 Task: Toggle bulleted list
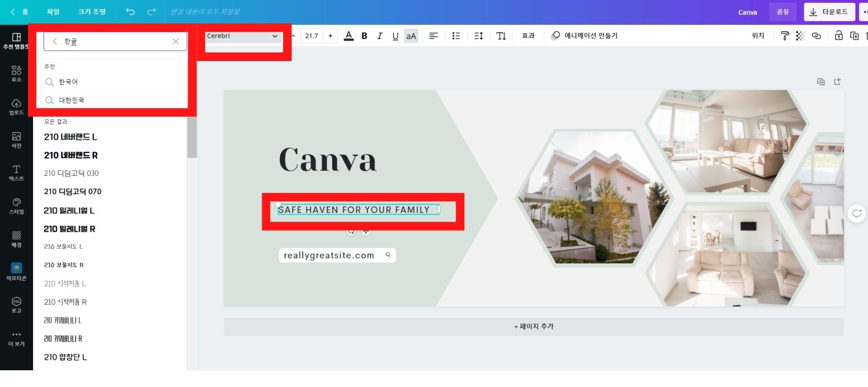click(x=456, y=36)
